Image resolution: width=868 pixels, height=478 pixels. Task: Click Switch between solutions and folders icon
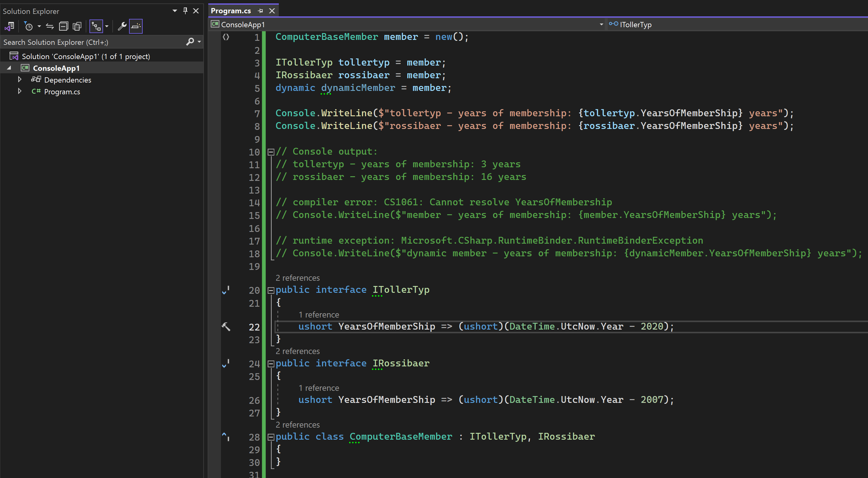[9, 26]
